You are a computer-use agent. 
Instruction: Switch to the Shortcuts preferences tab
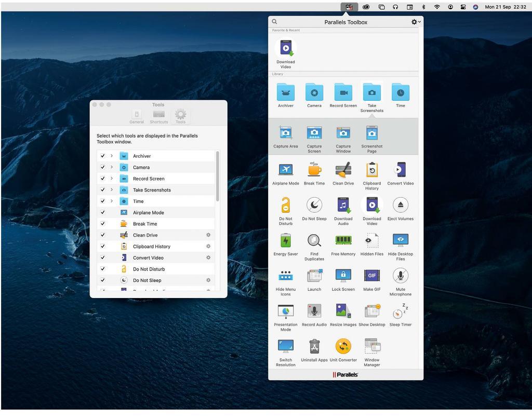159,116
